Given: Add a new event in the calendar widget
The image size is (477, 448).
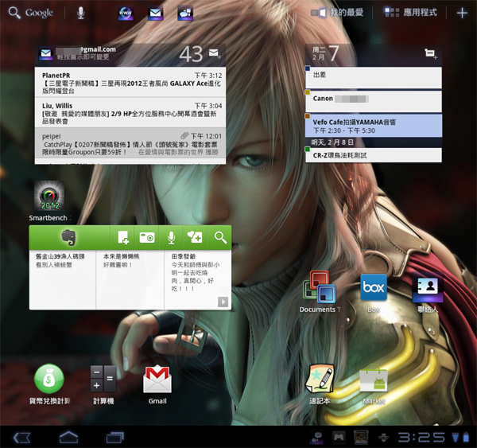Looking at the screenshot, I should click(x=431, y=53).
